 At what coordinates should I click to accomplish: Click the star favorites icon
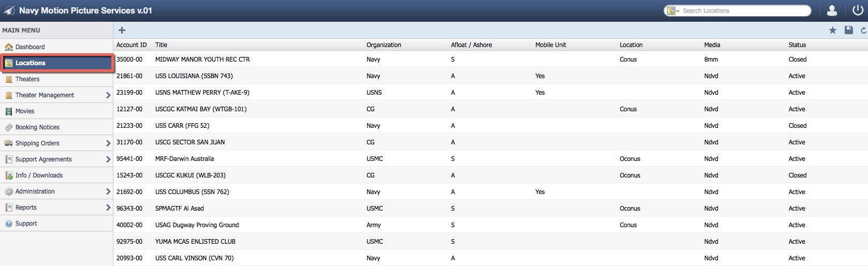(833, 31)
